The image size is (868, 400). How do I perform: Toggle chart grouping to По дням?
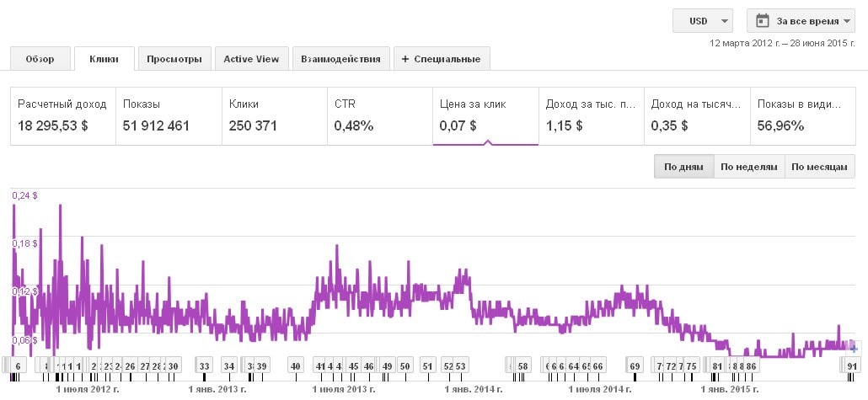[683, 167]
